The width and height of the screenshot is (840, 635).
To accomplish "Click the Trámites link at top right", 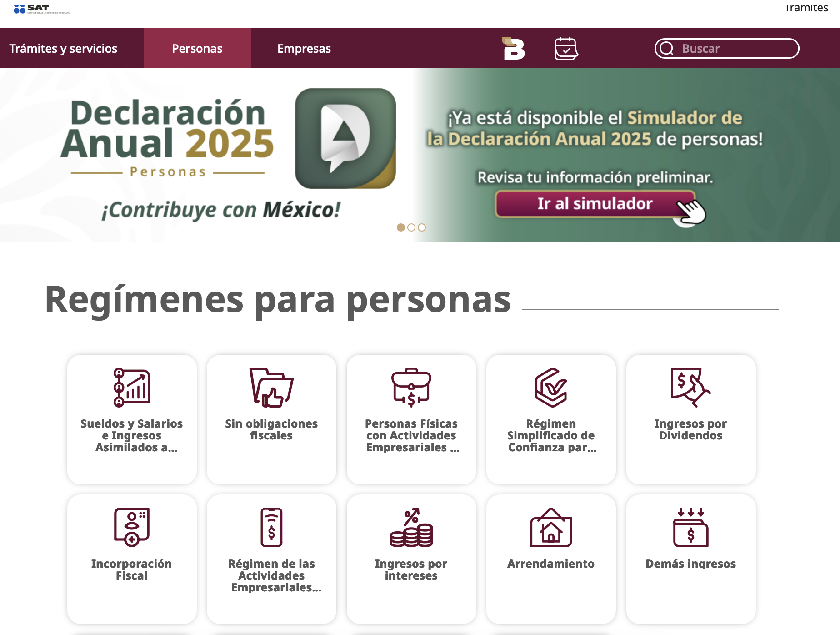I will coord(807,7).
